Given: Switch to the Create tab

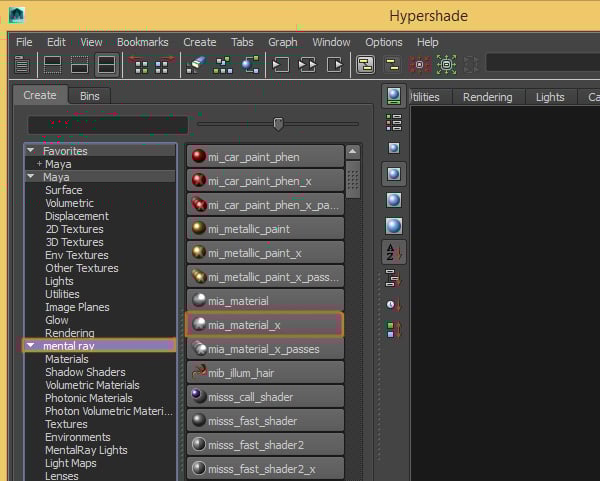Looking at the screenshot, I should tap(40, 95).
